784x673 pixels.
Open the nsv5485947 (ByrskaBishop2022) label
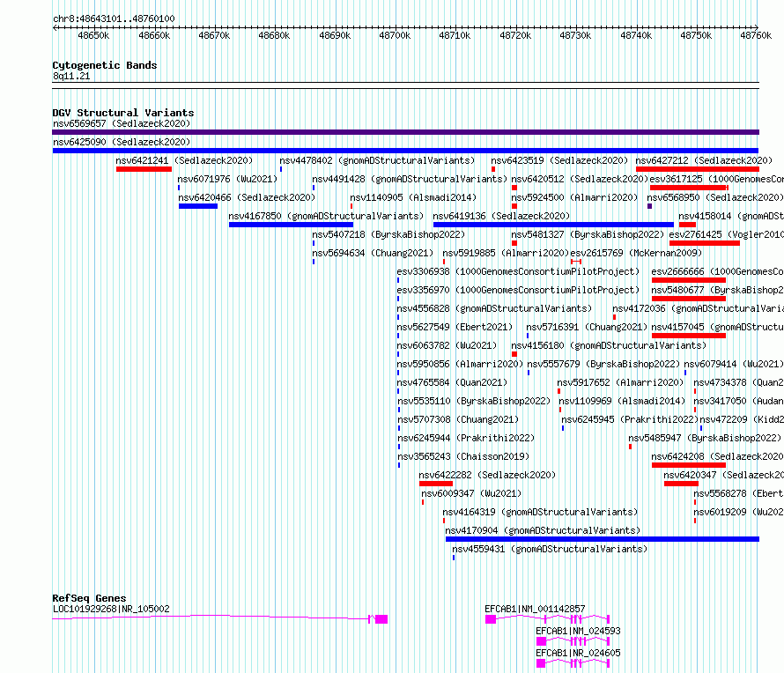tap(705, 438)
